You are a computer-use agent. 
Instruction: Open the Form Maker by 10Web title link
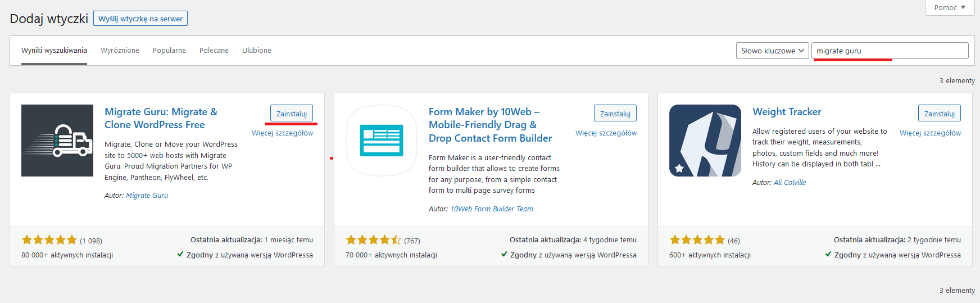(490, 125)
